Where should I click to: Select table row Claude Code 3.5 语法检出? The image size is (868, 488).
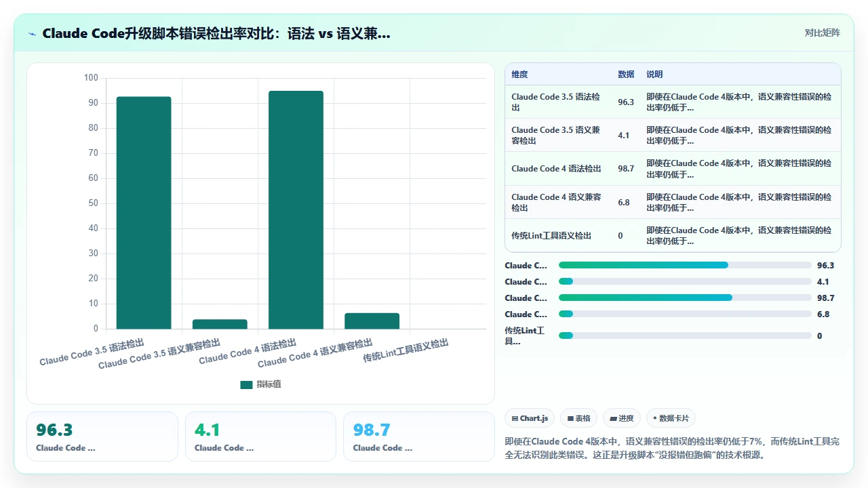(673, 102)
